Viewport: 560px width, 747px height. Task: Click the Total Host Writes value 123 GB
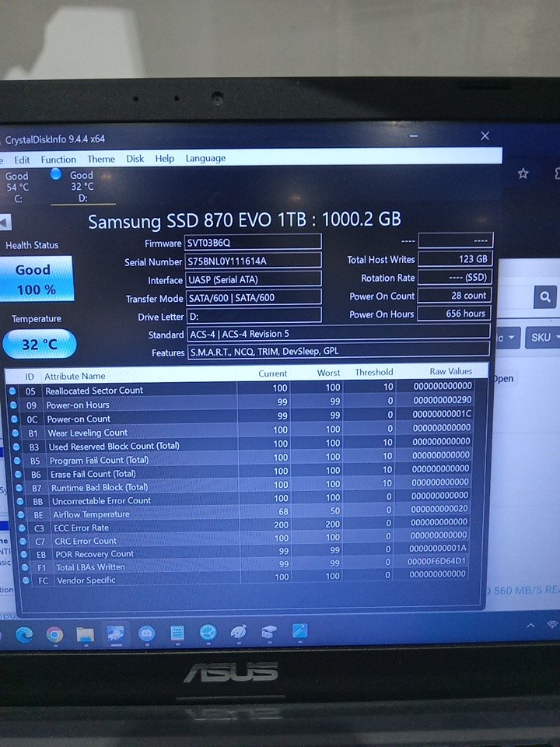click(455, 258)
